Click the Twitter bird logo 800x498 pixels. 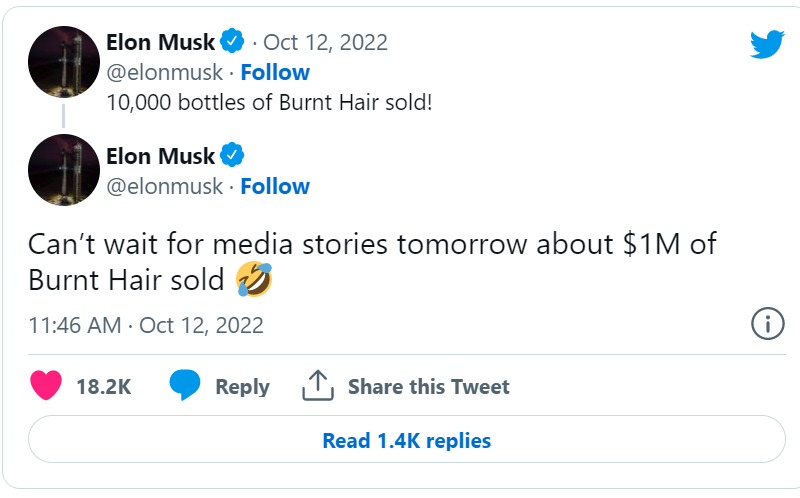point(768,43)
